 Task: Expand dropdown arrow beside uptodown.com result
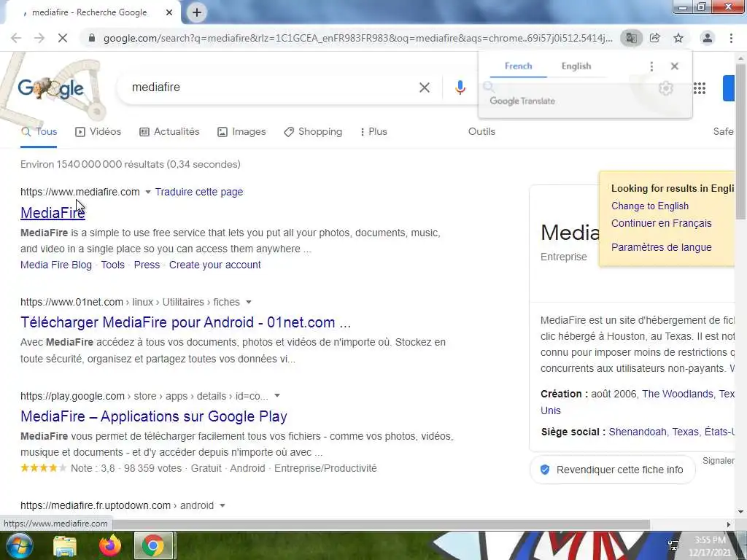point(222,506)
